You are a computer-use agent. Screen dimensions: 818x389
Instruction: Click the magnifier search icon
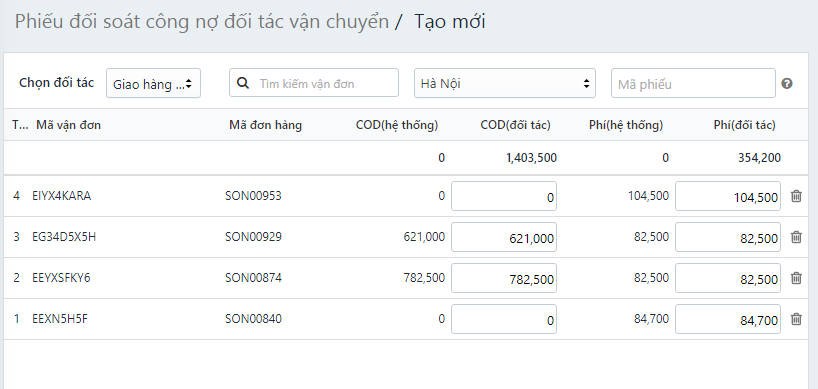(243, 83)
